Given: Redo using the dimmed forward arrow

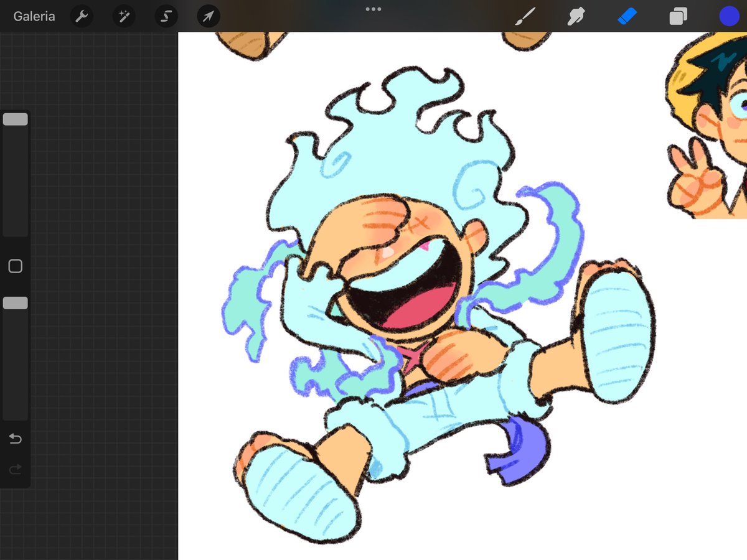Looking at the screenshot, I should point(16,469).
